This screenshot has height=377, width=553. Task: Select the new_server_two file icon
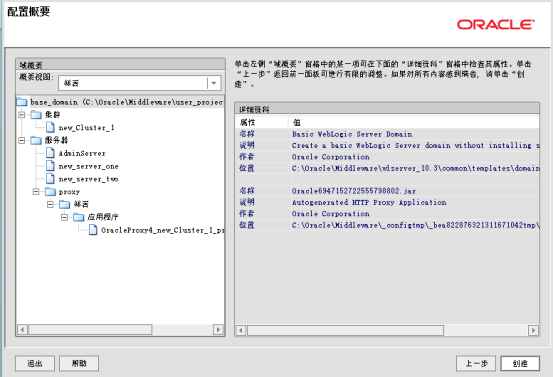pos(50,179)
